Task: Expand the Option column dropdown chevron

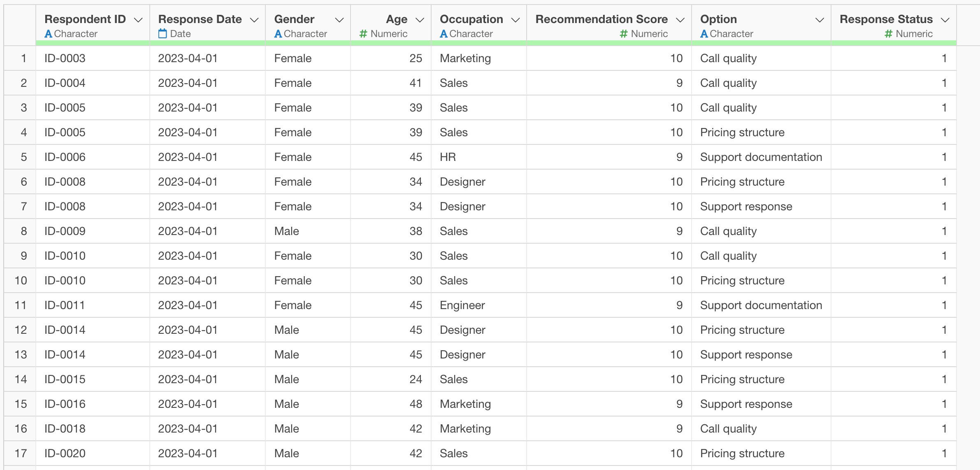Action: 820,20
